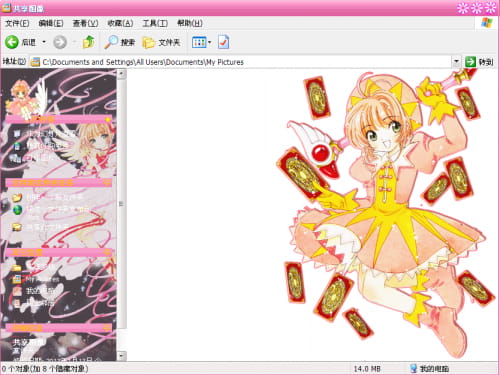Screen dimensions: 500x375
Task: Click the folder icon in the address bar
Action: tap(35, 62)
